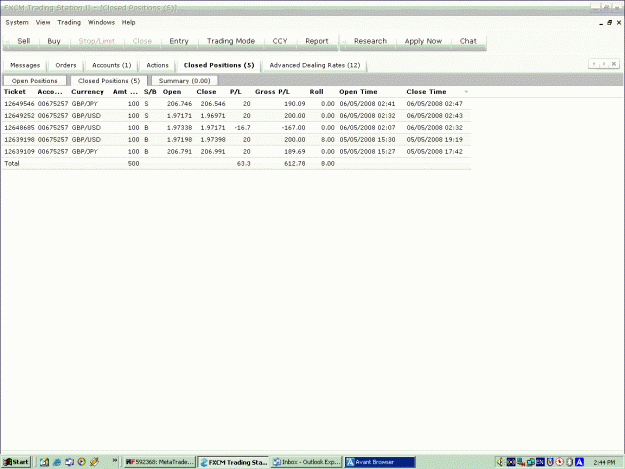This screenshot has width=625, height=469.
Task: Click the shield antivirus tray icon
Action: 550,462
